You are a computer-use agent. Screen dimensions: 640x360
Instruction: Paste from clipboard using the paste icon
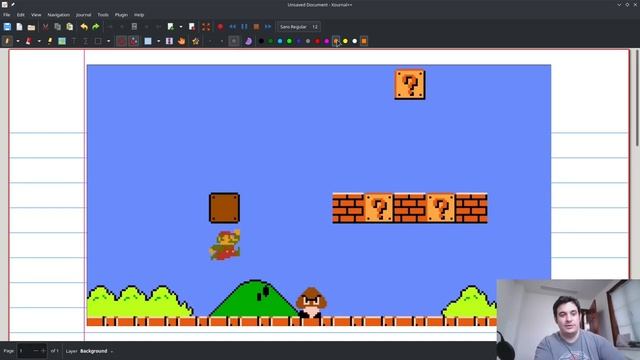tap(70, 27)
